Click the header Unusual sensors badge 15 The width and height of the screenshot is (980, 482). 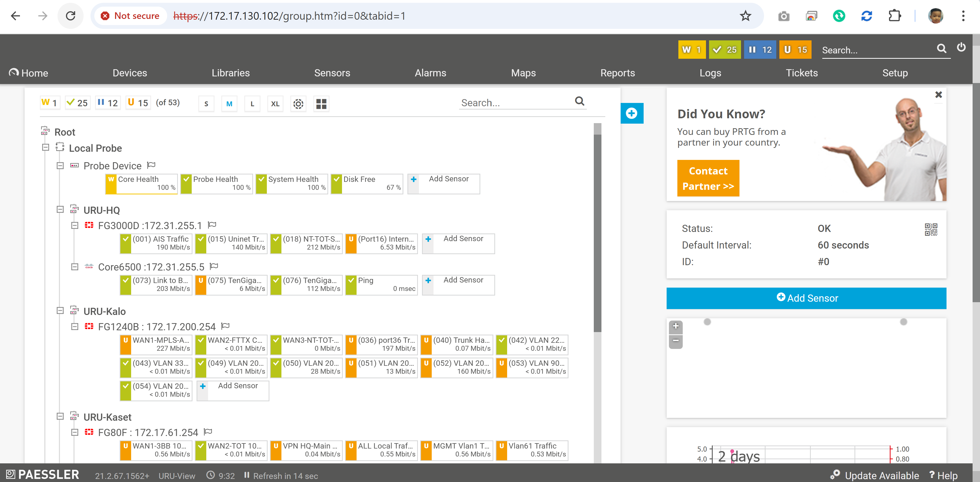point(795,49)
